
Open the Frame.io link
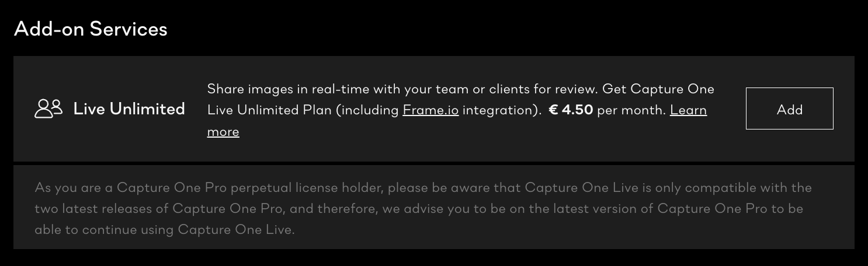point(430,110)
